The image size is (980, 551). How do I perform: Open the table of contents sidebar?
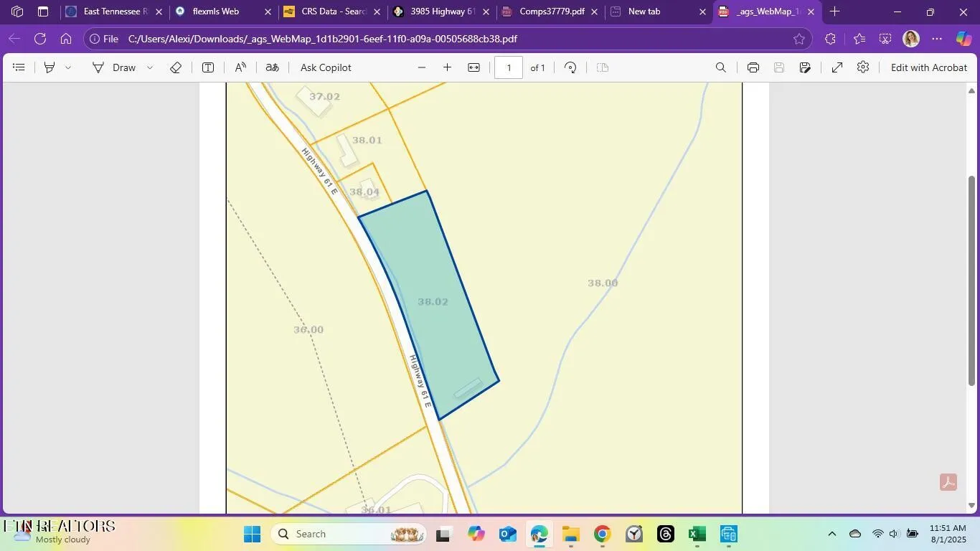19,67
